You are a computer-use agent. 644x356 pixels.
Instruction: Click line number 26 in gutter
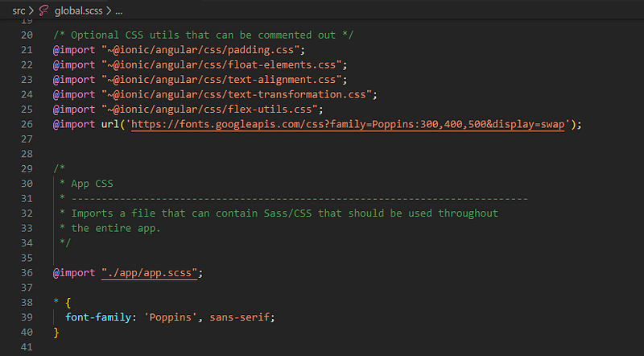(x=27, y=124)
